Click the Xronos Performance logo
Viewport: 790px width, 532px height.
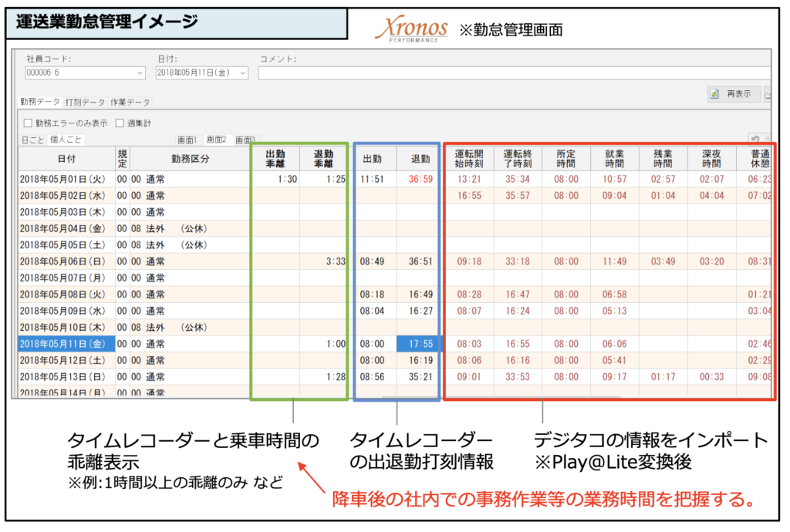point(410,29)
